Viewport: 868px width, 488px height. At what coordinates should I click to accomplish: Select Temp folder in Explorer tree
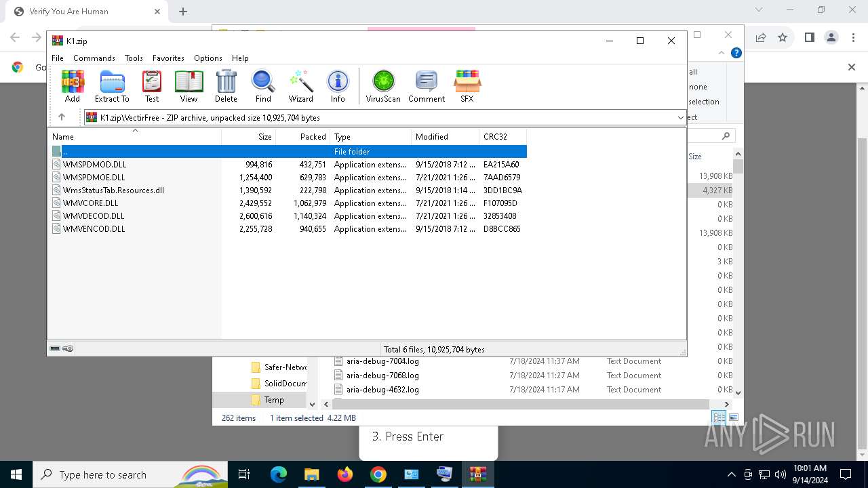(267, 400)
